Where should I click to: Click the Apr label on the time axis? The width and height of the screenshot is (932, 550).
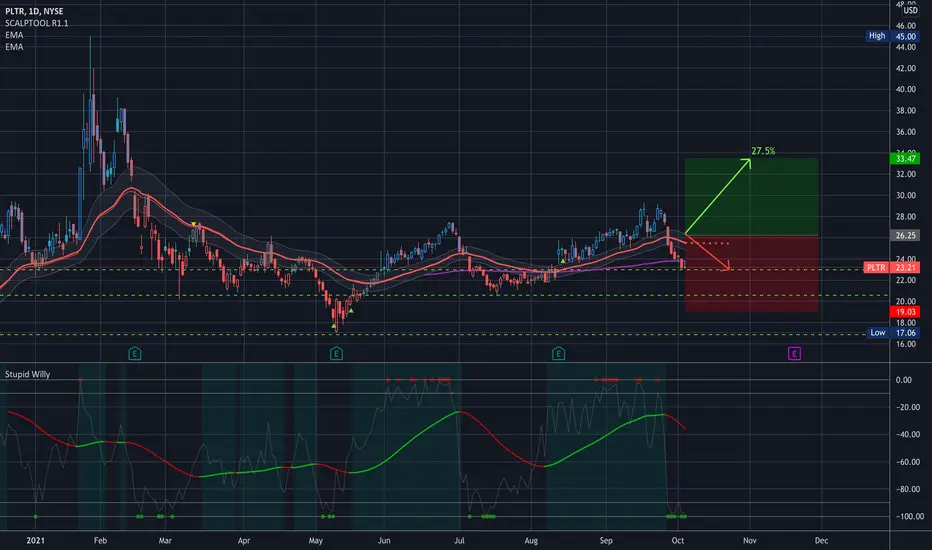[244, 540]
